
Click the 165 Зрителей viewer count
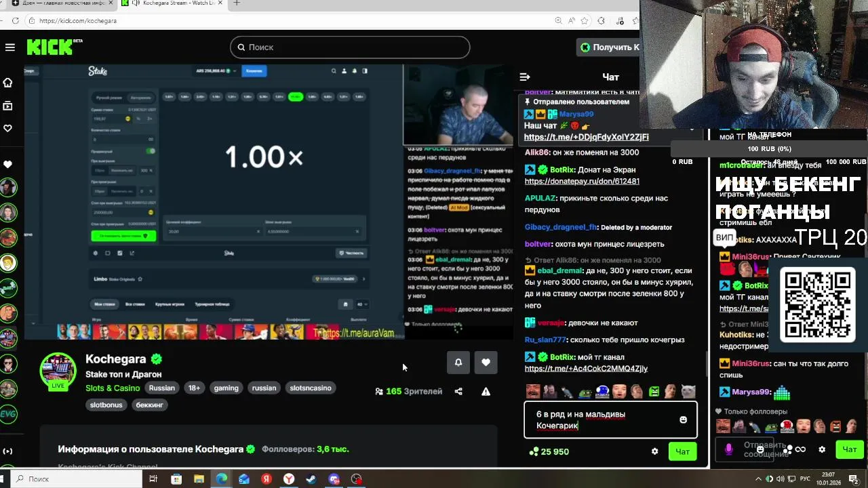coord(408,391)
